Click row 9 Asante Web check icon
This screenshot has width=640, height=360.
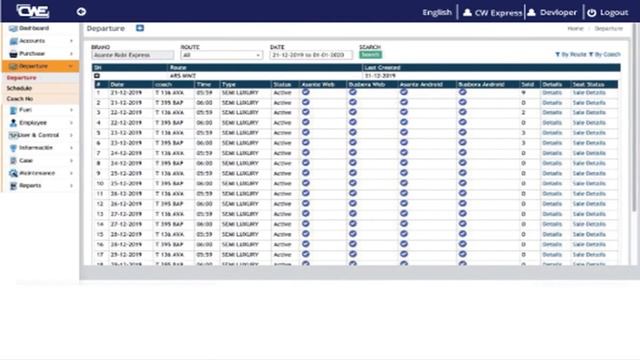point(306,173)
